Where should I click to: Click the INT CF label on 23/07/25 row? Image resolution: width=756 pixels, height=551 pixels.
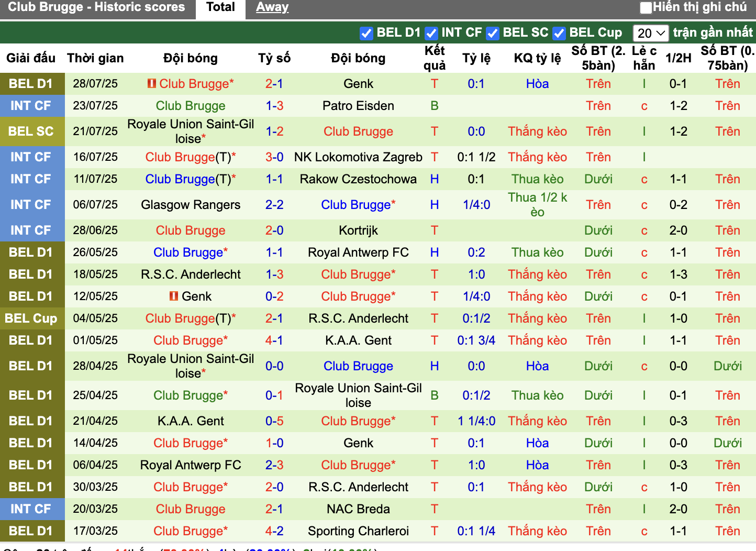(31, 106)
